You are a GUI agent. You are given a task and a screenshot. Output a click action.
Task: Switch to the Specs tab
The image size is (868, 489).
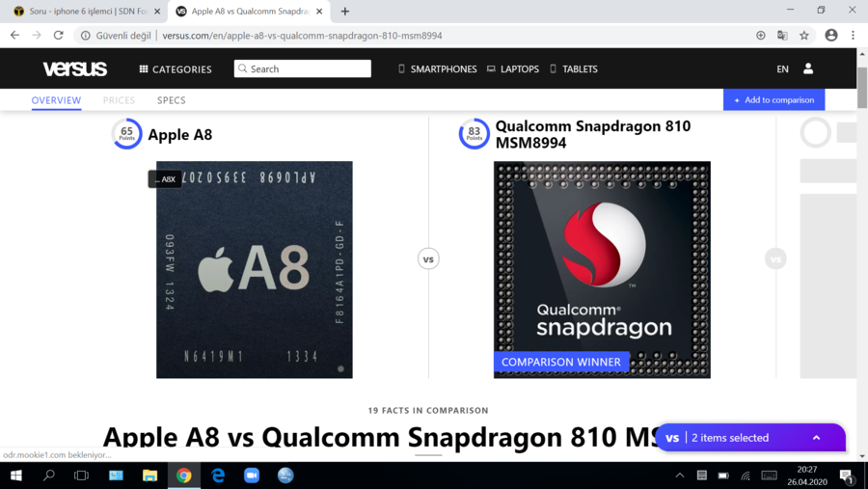[171, 100]
